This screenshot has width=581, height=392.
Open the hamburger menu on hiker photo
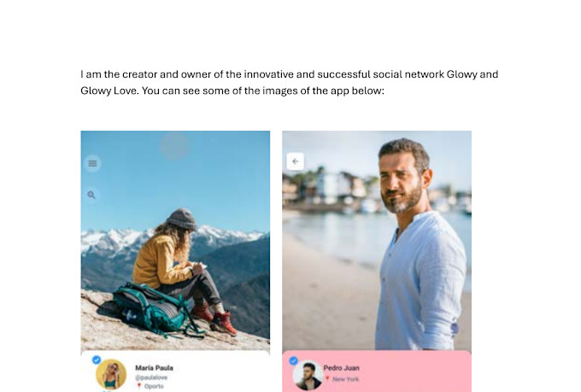coord(92,163)
